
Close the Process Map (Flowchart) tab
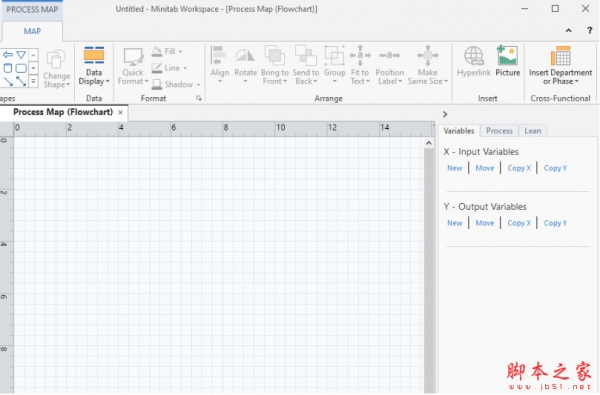tap(121, 113)
